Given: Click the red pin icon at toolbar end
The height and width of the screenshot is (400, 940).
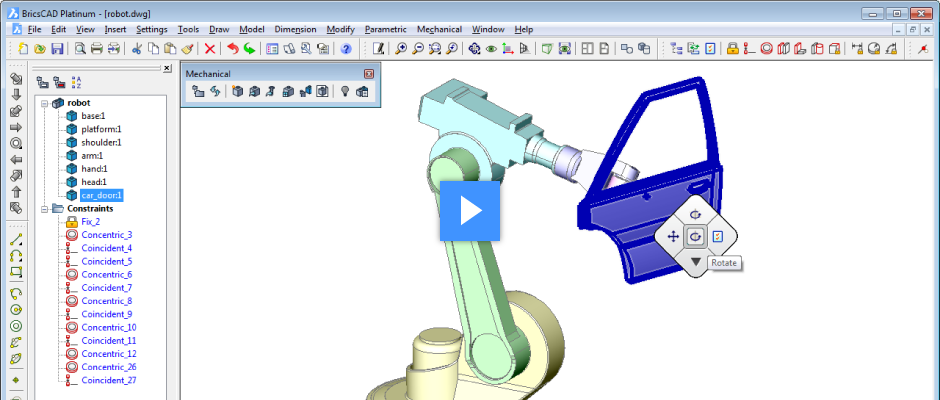Looking at the screenshot, I should point(923,49).
